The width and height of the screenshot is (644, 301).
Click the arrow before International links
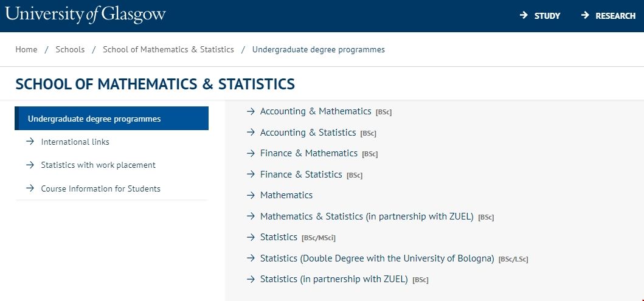pyautogui.click(x=29, y=142)
